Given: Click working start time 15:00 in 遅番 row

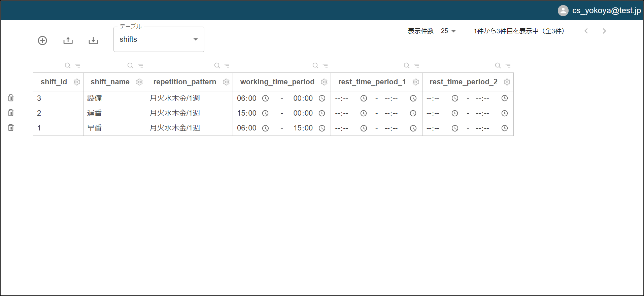Looking at the screenshot, I should 247,113.
